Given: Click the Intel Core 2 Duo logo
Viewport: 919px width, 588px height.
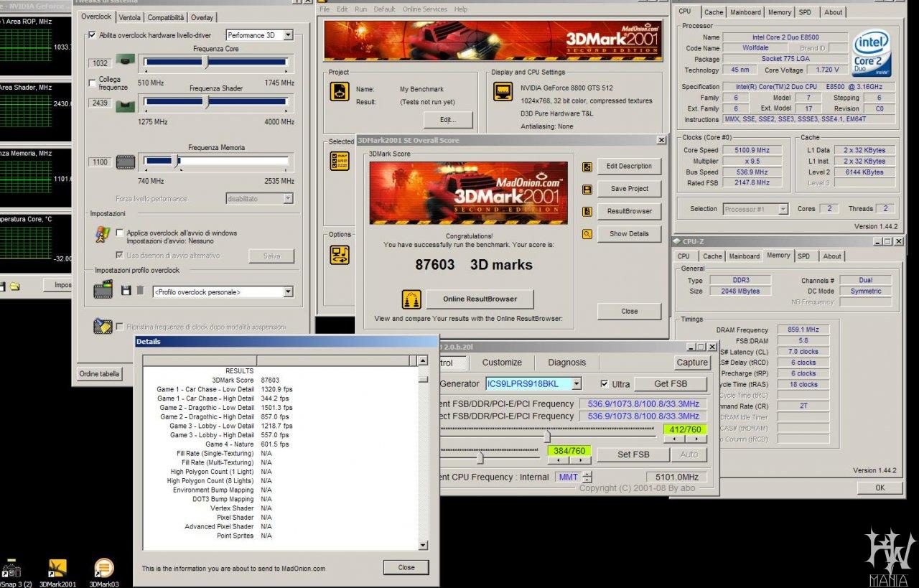Looking at the screenshot, I should (x=872, y=53).
